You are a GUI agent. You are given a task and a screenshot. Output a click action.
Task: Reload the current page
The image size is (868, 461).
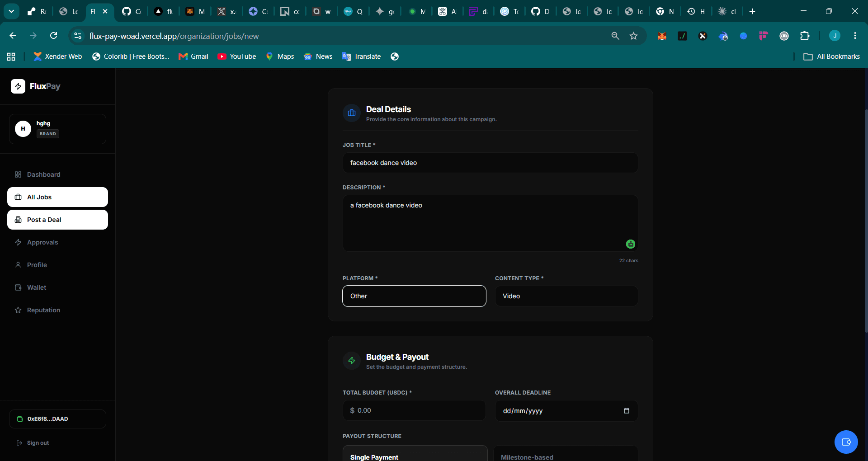[53, 36]
